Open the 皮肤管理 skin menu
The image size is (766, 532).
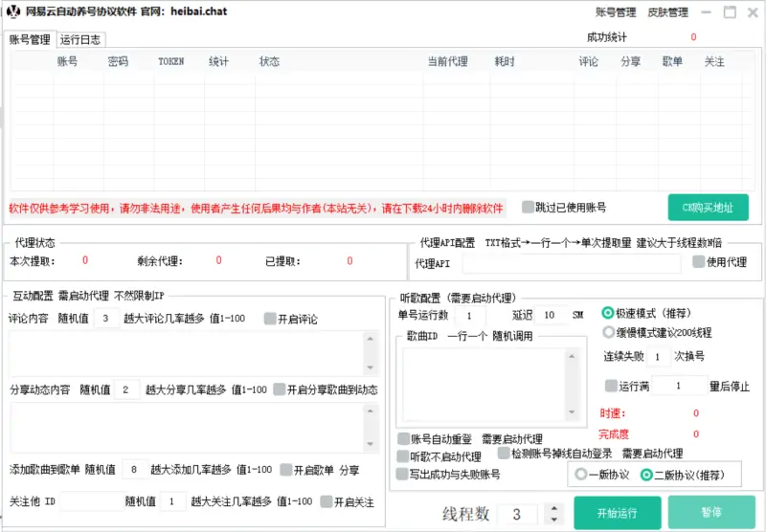coord(667,13)
